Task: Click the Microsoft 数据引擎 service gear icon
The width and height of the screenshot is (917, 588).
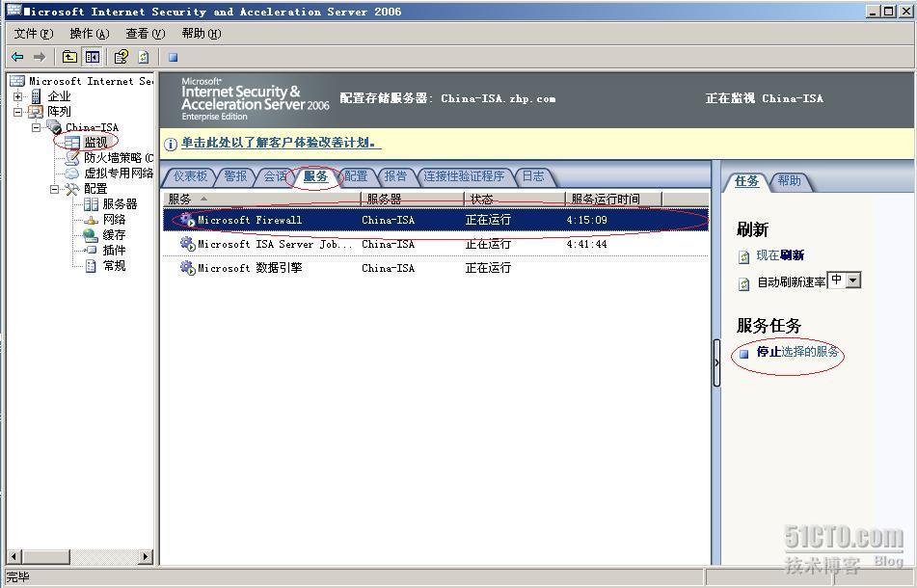Action: (x=188, y=268)
